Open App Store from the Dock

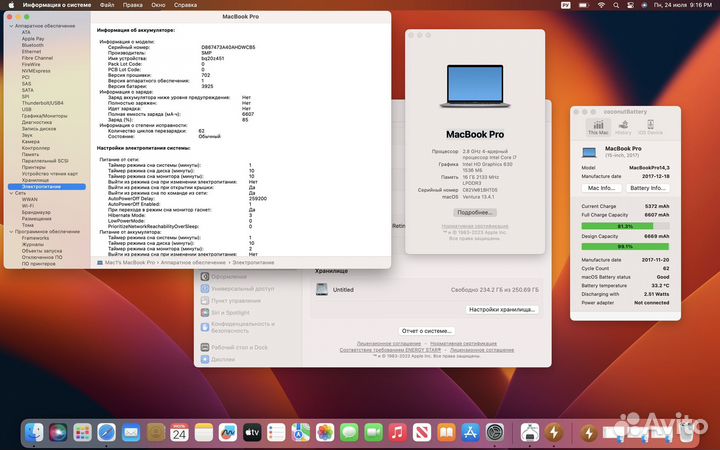[x=471, y=433]
